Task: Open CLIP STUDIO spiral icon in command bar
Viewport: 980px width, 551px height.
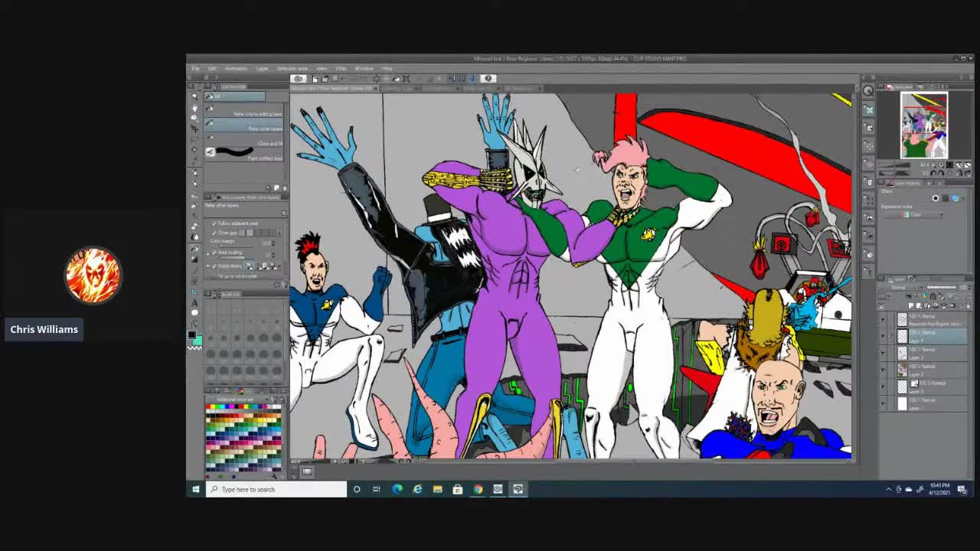Action: coord(299,78)
